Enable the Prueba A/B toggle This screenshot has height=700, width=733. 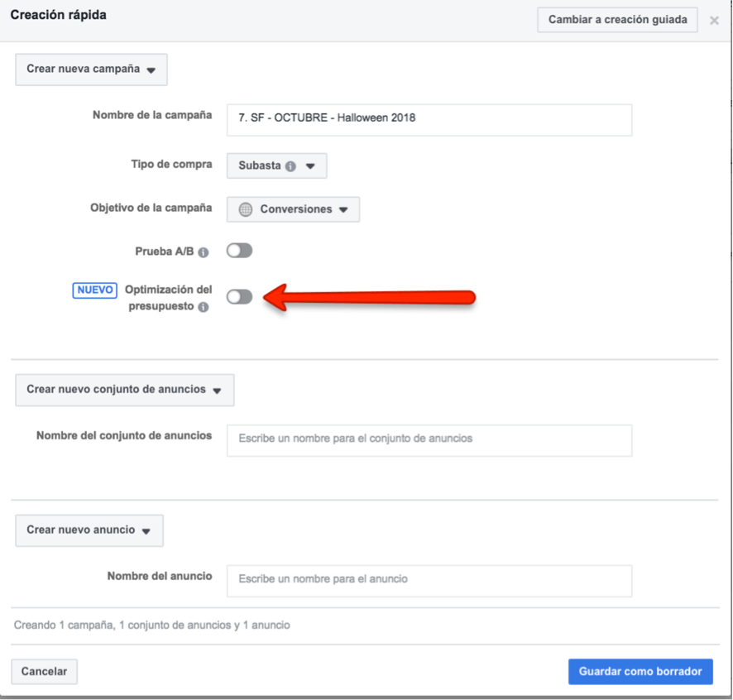[x=239, y=251]
